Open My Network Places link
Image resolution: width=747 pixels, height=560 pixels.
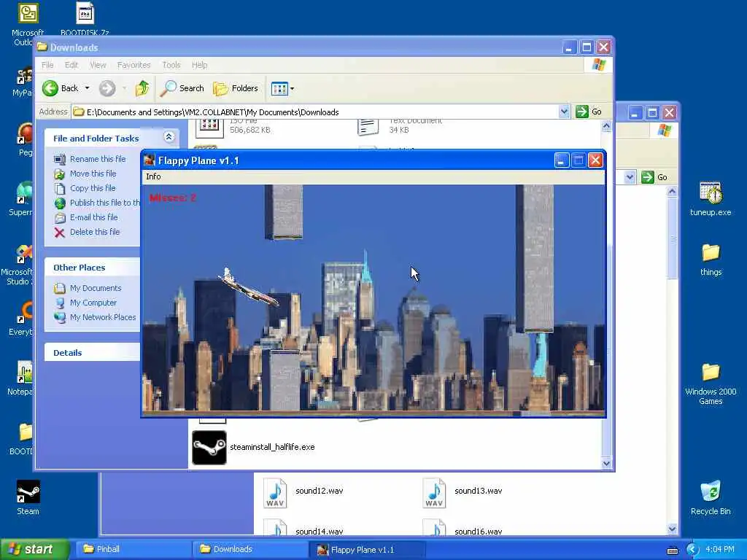[103, 317]
